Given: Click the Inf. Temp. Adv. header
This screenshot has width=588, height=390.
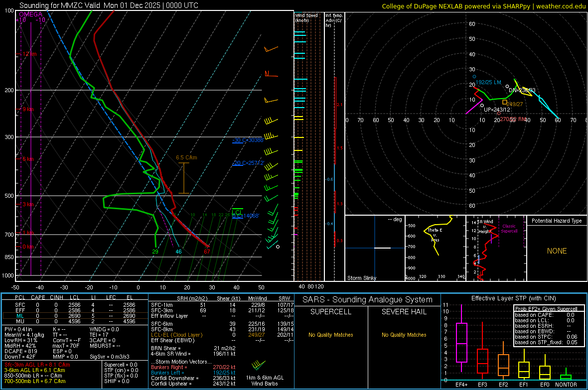Looking at the screenshot, I should 334,20.
